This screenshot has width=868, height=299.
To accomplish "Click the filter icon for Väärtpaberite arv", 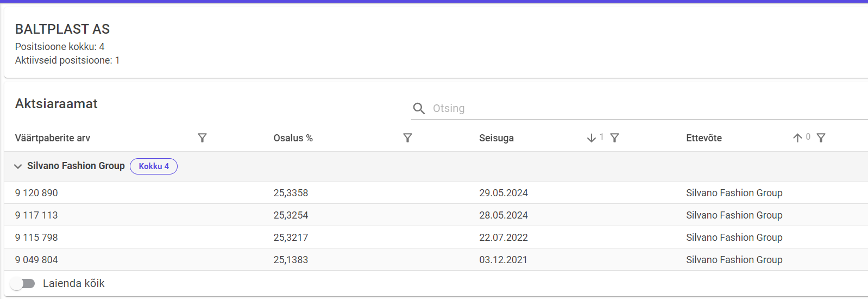I will (x=202, y=138).
